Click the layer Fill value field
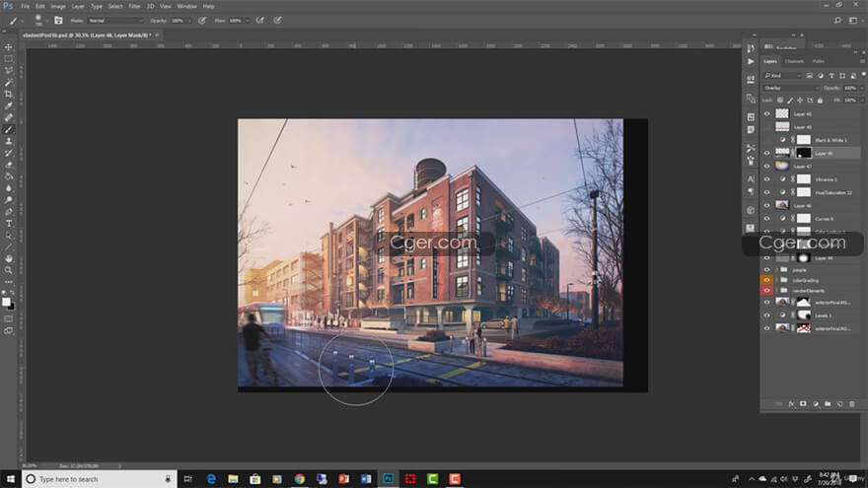The image size is (868, 488). [x=850, y=101]
